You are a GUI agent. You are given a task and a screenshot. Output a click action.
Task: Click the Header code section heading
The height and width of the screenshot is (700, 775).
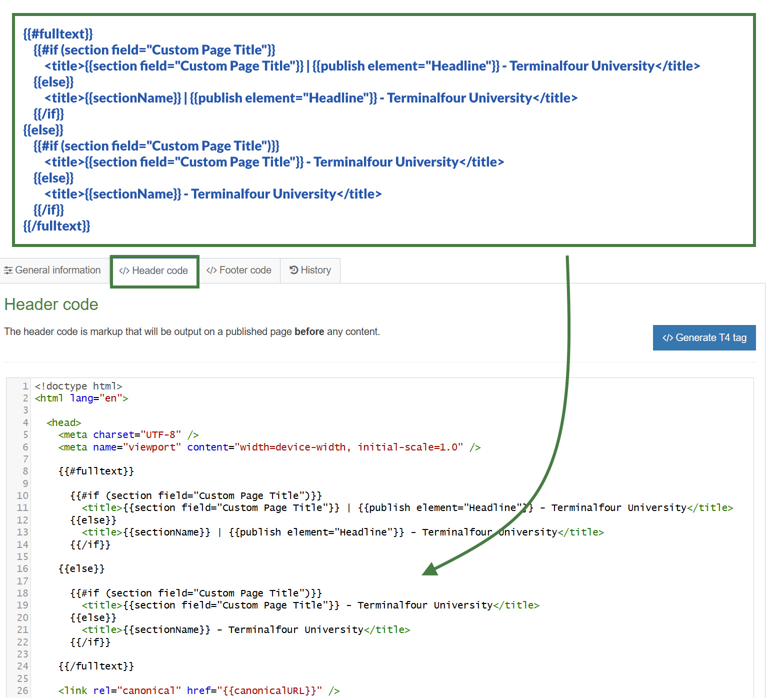[51, 304]
